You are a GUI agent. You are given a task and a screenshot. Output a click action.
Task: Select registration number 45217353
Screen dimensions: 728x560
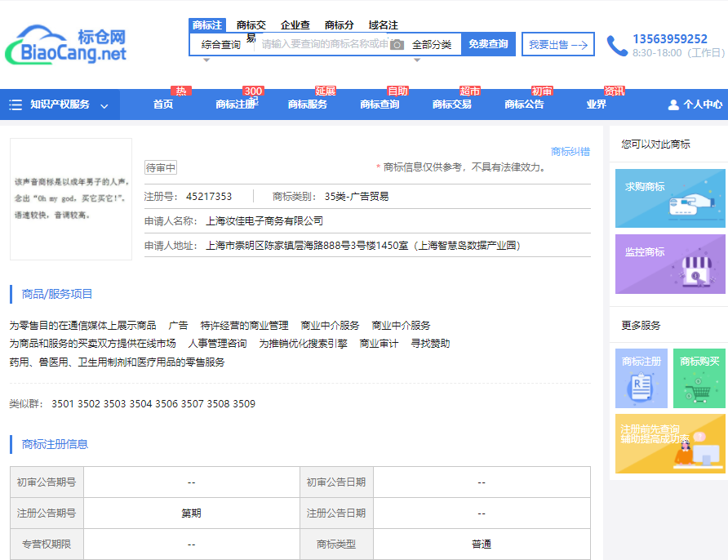[x=209, y=197]
